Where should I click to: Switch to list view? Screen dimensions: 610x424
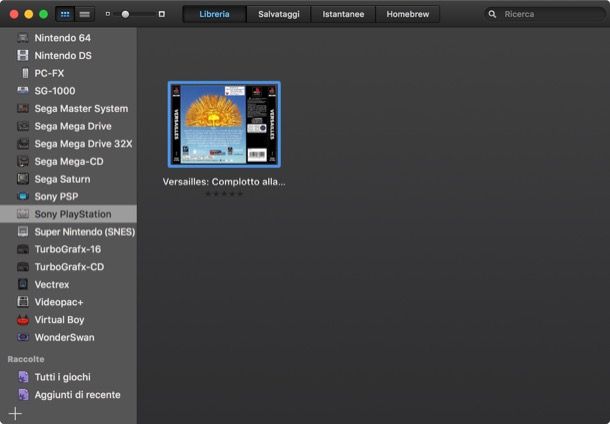(x=84, y=14)
